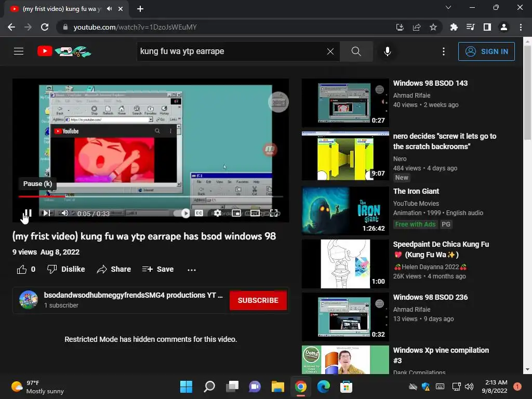The image size is (532, 399).
Task: Open Chrome profile icon
Action: coord(504,27)
